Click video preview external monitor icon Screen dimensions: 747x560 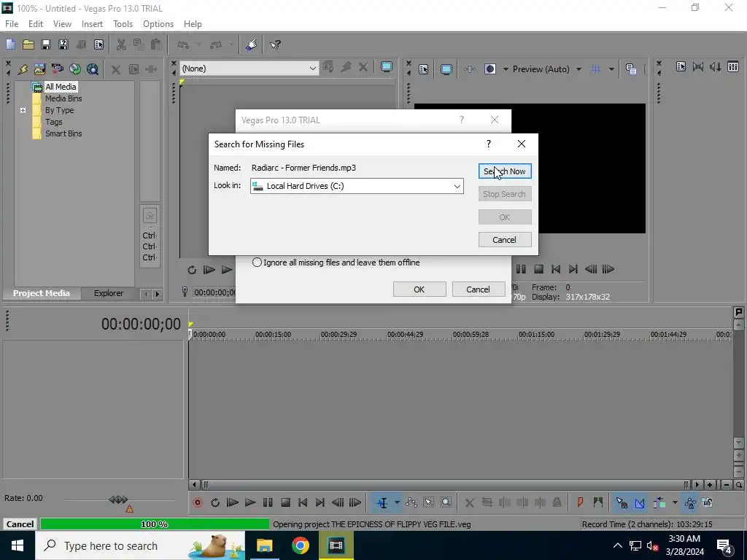coord(446,69)
